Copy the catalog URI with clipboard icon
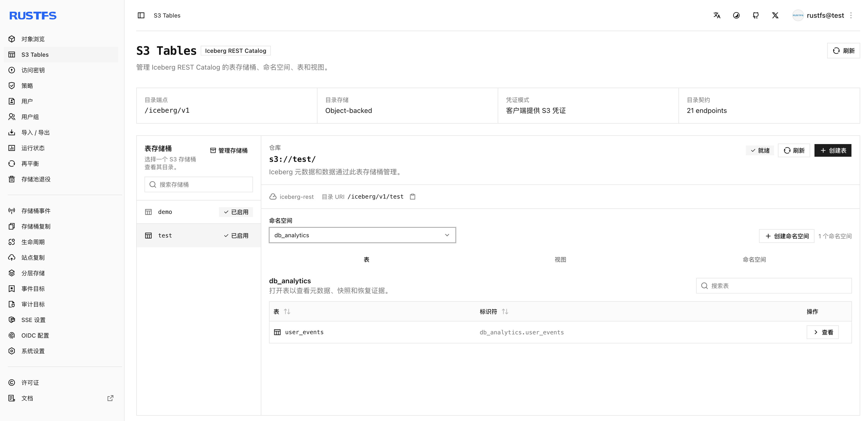Viewport: 868px width, 421px height. pos(412,197)
